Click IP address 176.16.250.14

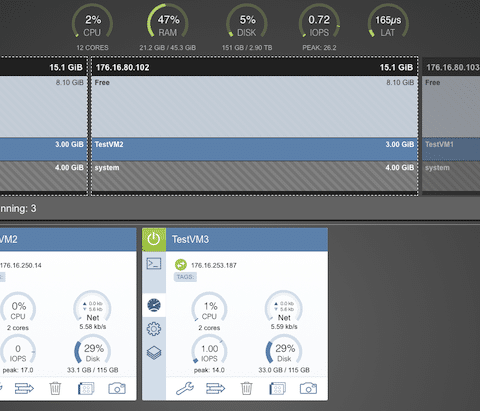pos(21,265)
